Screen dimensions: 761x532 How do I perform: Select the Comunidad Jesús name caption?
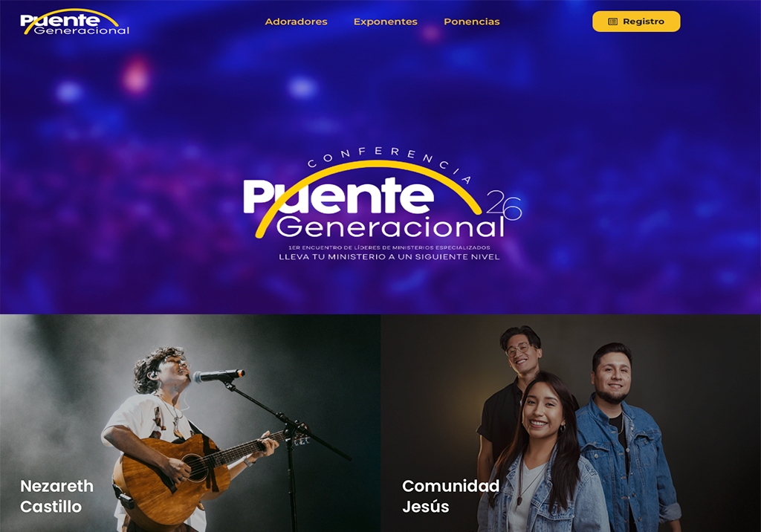[450, 496]
